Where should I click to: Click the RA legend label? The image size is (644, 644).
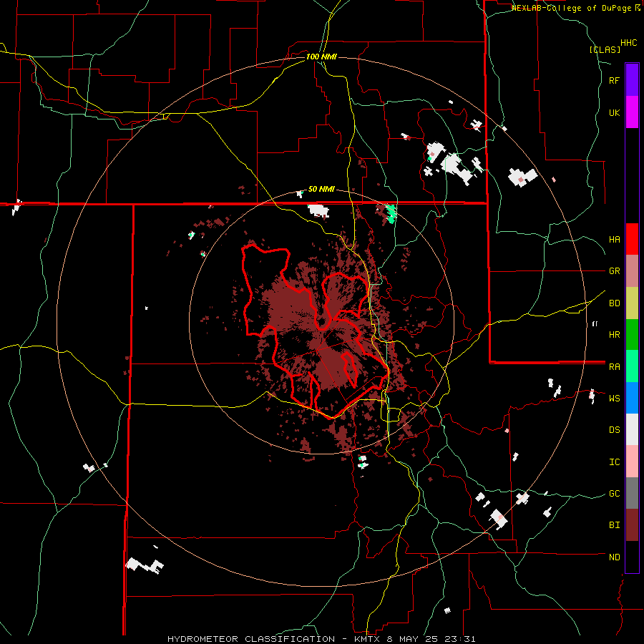(614, 367)
